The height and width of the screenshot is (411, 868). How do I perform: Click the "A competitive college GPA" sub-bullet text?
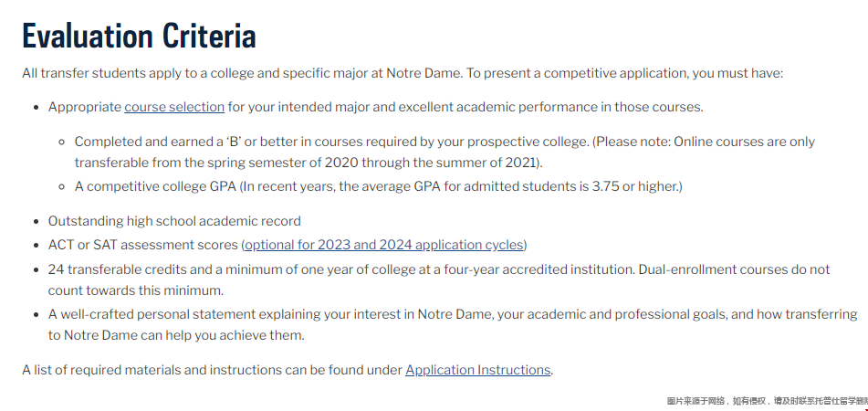(228, 186)
